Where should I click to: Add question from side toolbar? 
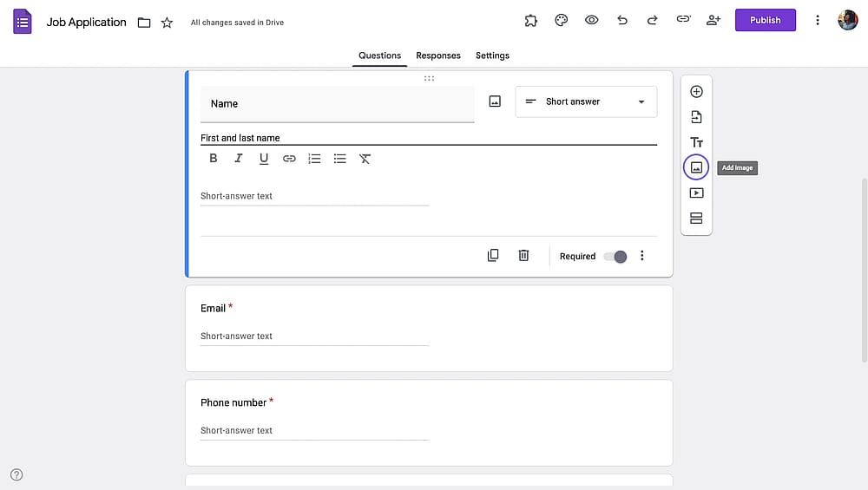pos(696,91)
